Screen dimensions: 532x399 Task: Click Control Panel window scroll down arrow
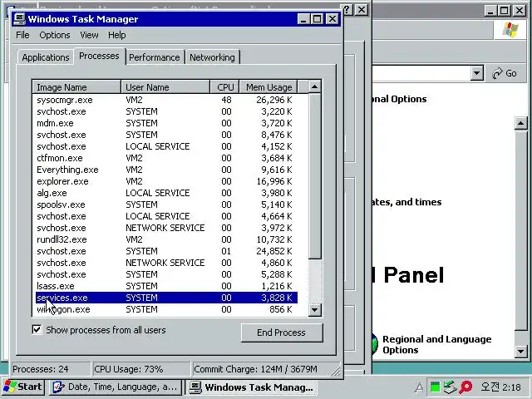(521, 351)
